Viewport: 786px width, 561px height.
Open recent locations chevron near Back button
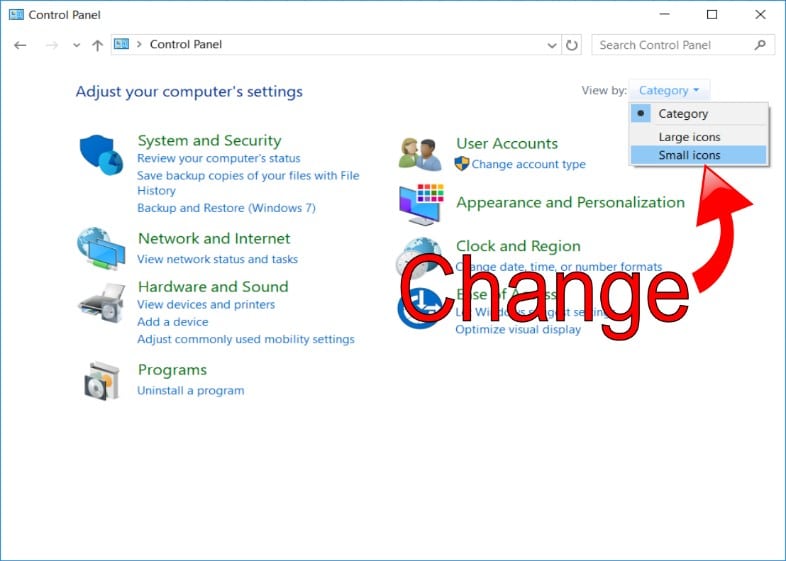76,45
